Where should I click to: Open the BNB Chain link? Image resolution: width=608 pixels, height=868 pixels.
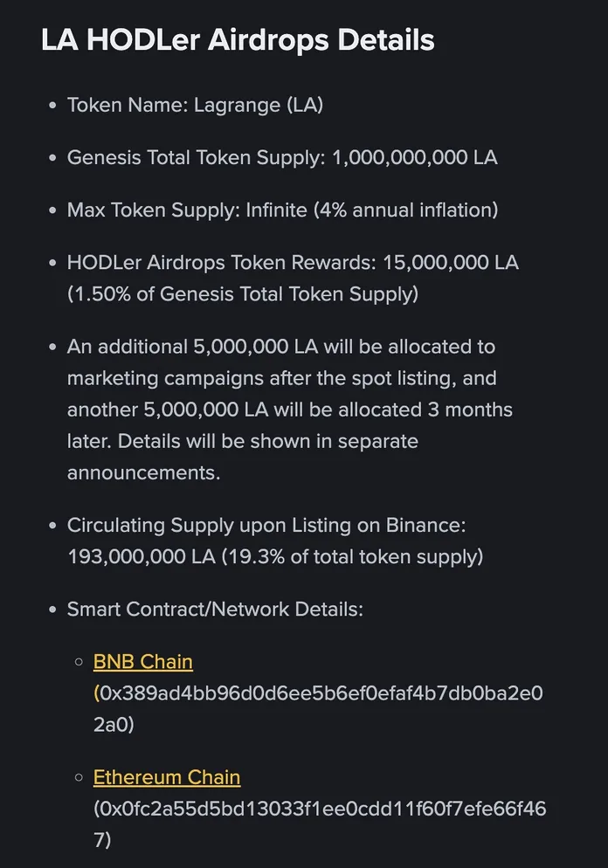coord(143,662)
